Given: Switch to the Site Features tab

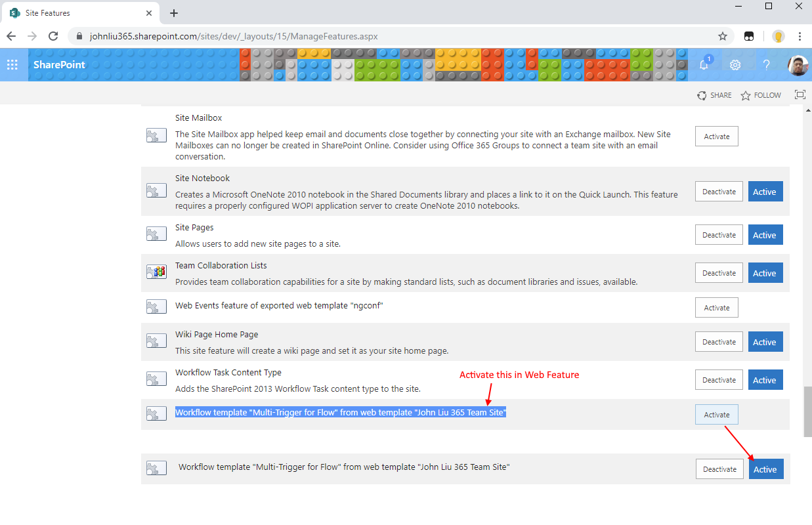Looking at the screenshot, I should (x=79, y=13).
